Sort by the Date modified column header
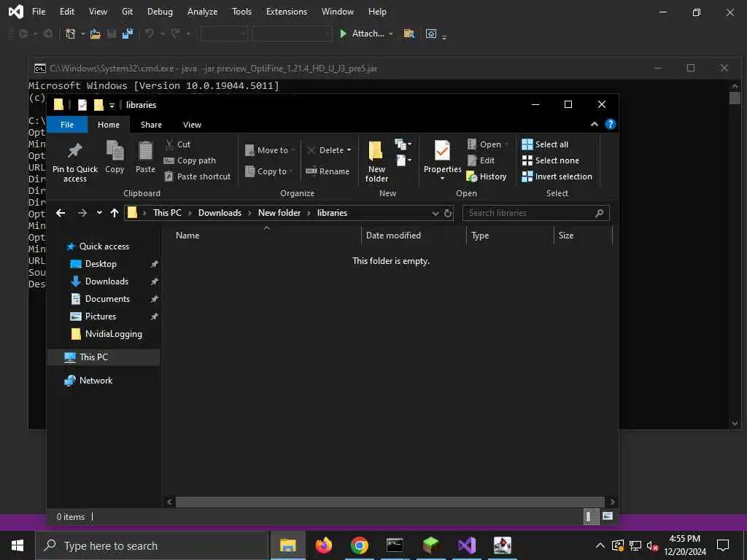 point(393,236)
